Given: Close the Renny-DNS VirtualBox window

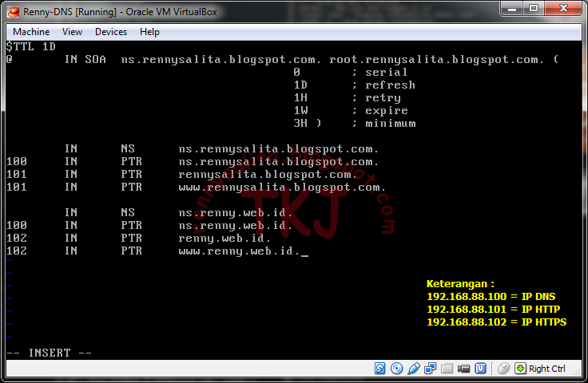Looking at the screenshot, I should tap(563, 8).
